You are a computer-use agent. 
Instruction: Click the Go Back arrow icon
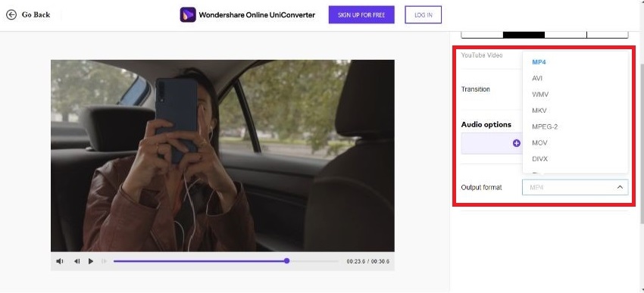11,15
